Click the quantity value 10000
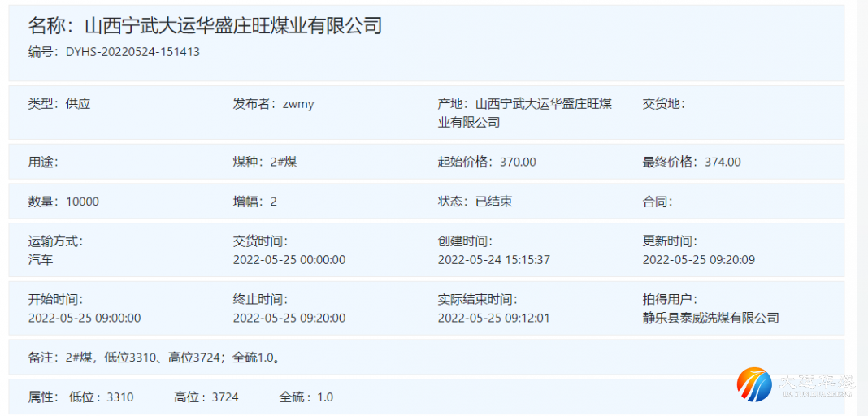 point(82,201)
